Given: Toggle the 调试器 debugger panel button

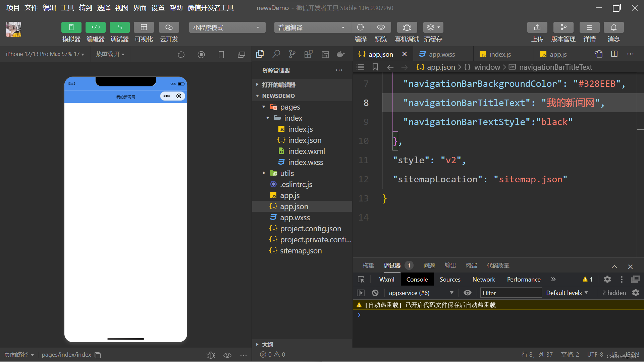Looking at the screenshot, I should (x=120, y=27).
